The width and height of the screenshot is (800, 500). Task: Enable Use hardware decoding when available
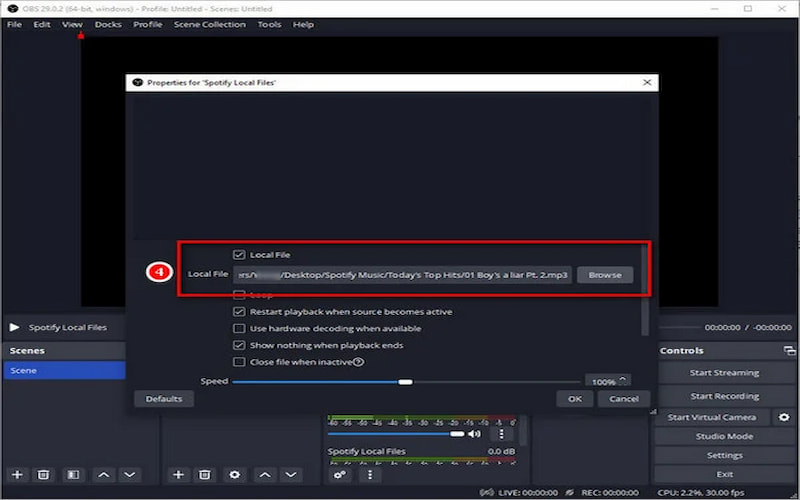(239, 329)
